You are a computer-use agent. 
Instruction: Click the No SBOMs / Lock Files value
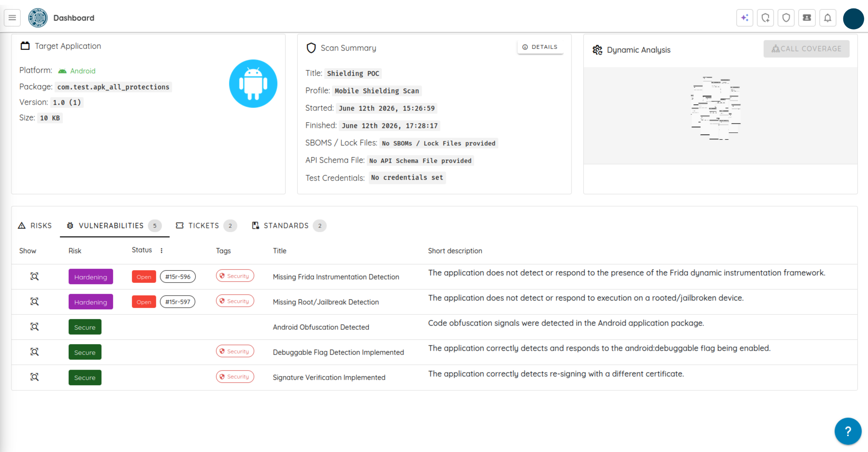(439, 143)
